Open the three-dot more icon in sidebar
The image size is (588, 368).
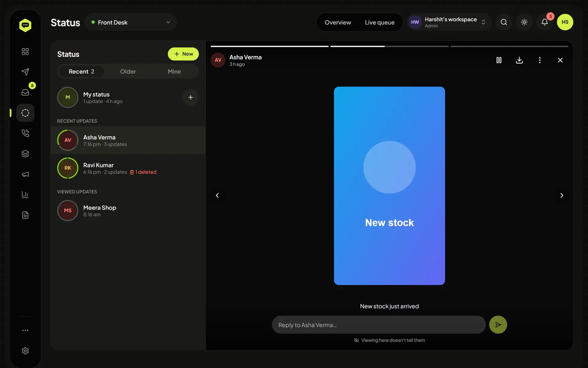coord(25,330)
